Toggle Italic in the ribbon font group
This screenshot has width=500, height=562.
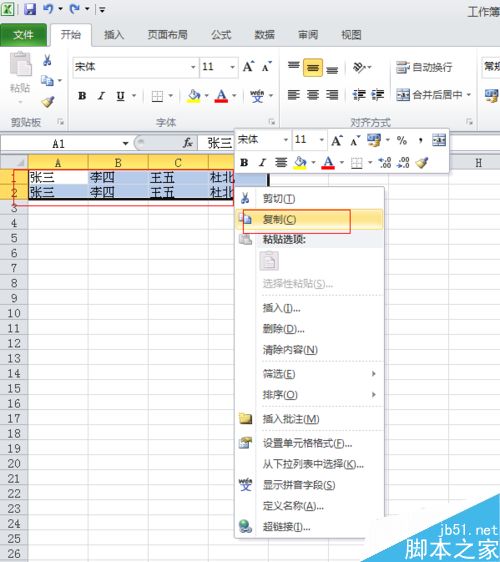(x=101, y=96)
